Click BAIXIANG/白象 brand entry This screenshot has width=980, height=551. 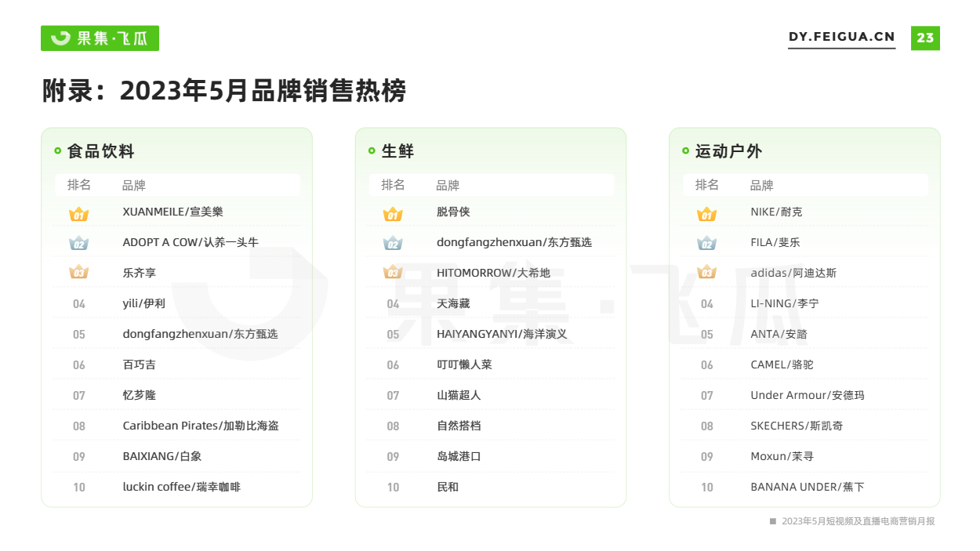click(162, 456)
